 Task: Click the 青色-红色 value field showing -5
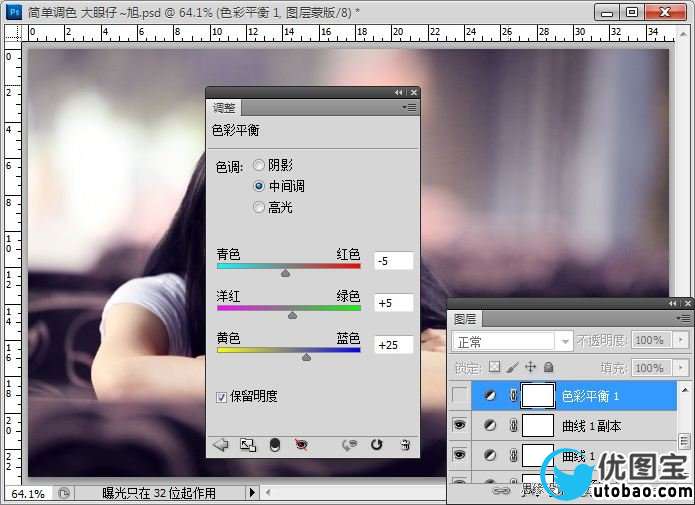coord(393,261)
